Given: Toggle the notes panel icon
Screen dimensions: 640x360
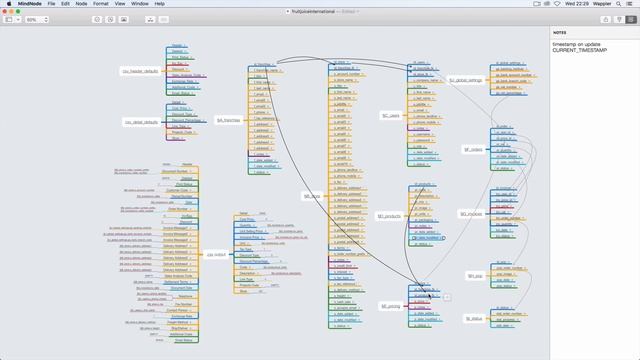Looking at the screenshot, I should tap(631, 20).
